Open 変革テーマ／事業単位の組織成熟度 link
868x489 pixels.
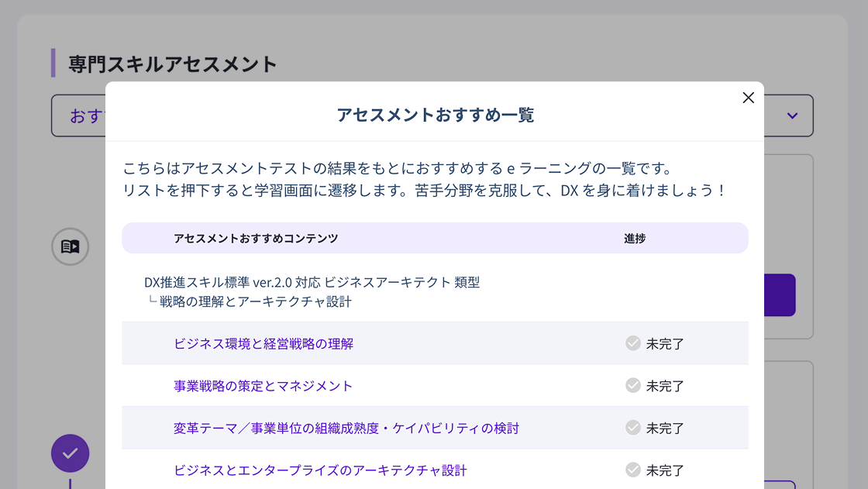click(x=346, y=428)
